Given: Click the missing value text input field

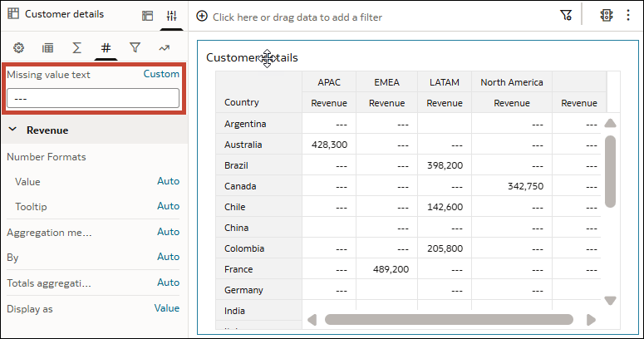Looking at the screenshot, I should (93, 99).
